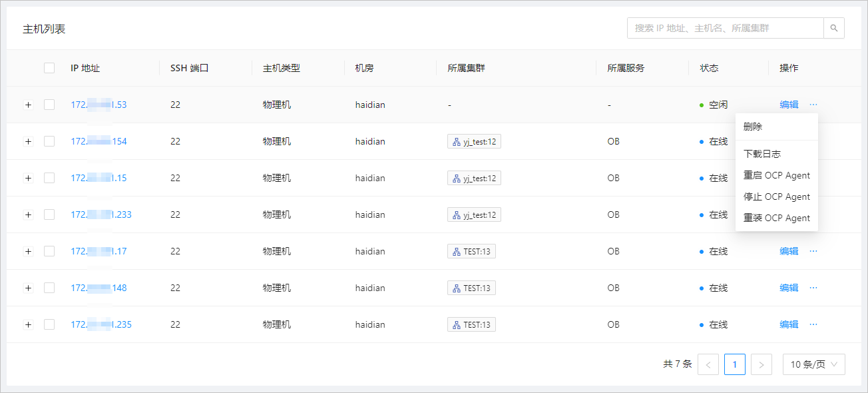Click cluster tag yj_test:12 in row ending .233
Image resolution: width=868 pixels, height=393 pixels.
475,214
